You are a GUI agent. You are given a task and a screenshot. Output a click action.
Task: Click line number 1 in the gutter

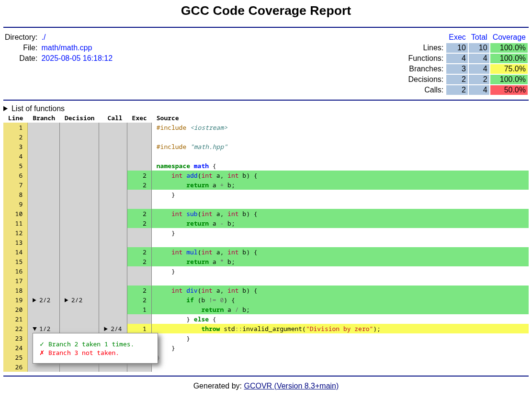tap(20, 128)
